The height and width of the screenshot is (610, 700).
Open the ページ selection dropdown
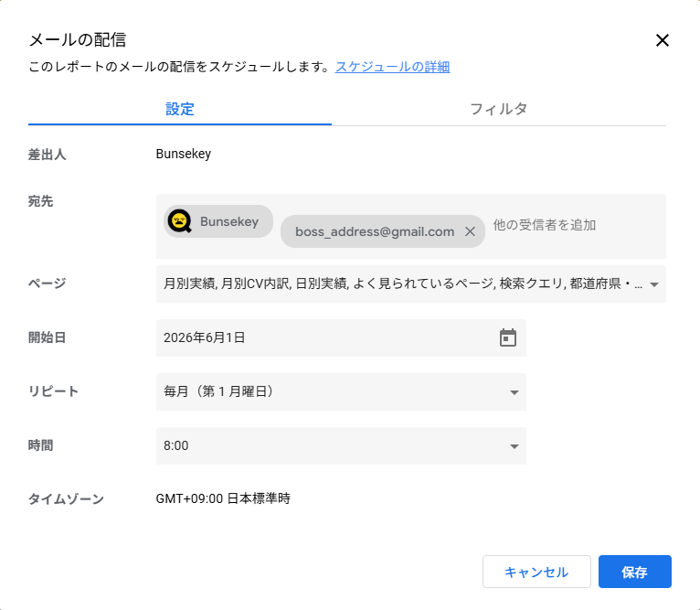tap(410, 284)
